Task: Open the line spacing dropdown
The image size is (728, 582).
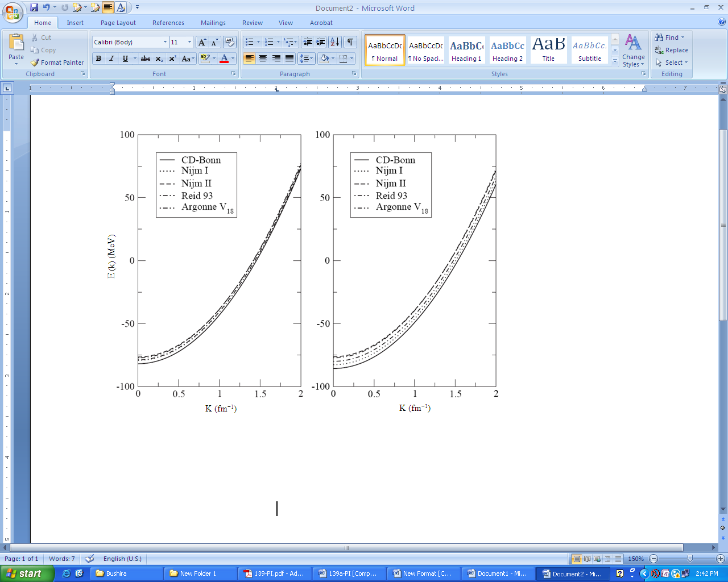Action: pyautogui.click(x=307, y=59)
